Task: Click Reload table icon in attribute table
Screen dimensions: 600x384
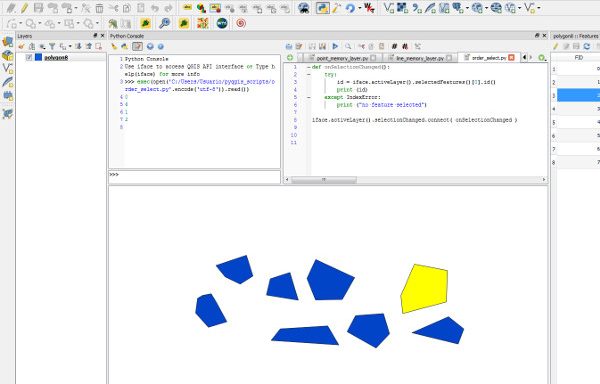Action: pyautogui.click(x=587, y=46)
